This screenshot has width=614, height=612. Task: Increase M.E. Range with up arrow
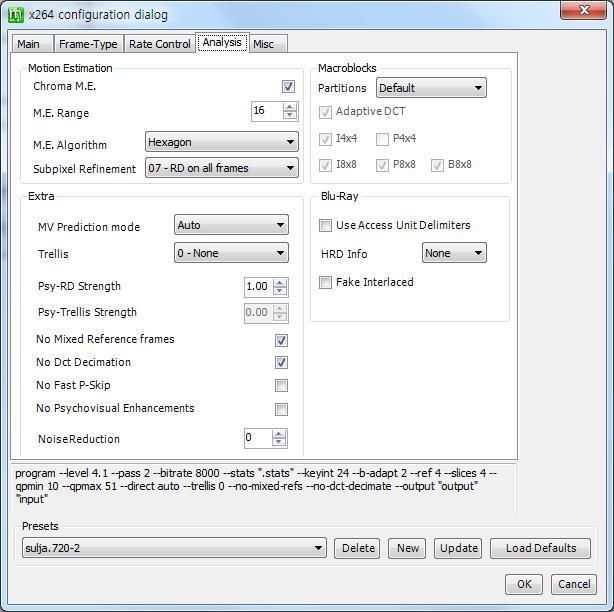coord(290,107)
